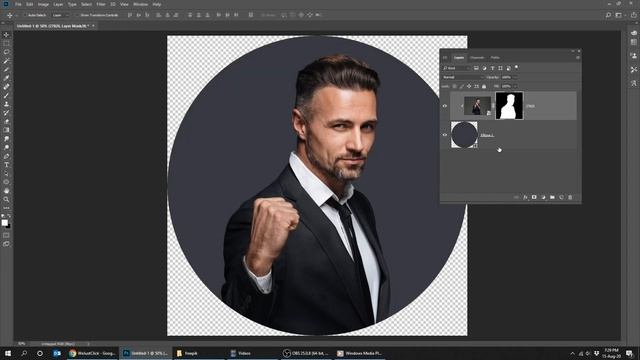The width and height of the screenshot is (640, 360).
Task: Open the Fill slider arrow
Action: pyautogui.click(x=515, y=86)
